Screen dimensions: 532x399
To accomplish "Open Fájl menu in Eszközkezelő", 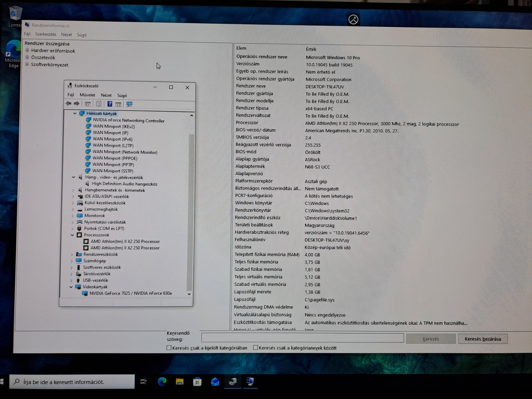I will (71, 95).
